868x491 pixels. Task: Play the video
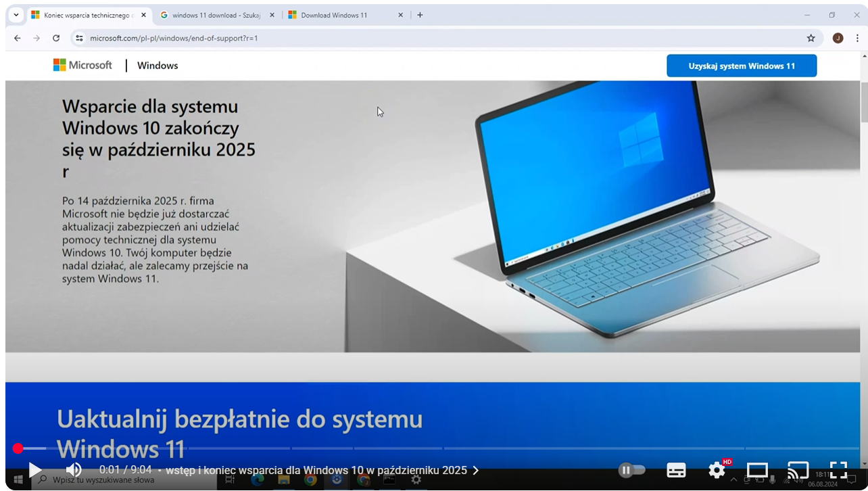35,470
